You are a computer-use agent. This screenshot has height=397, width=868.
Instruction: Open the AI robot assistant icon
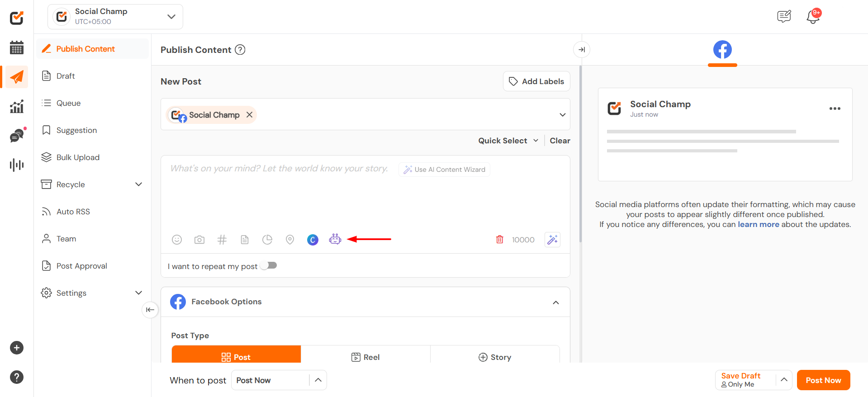(335, 239)
